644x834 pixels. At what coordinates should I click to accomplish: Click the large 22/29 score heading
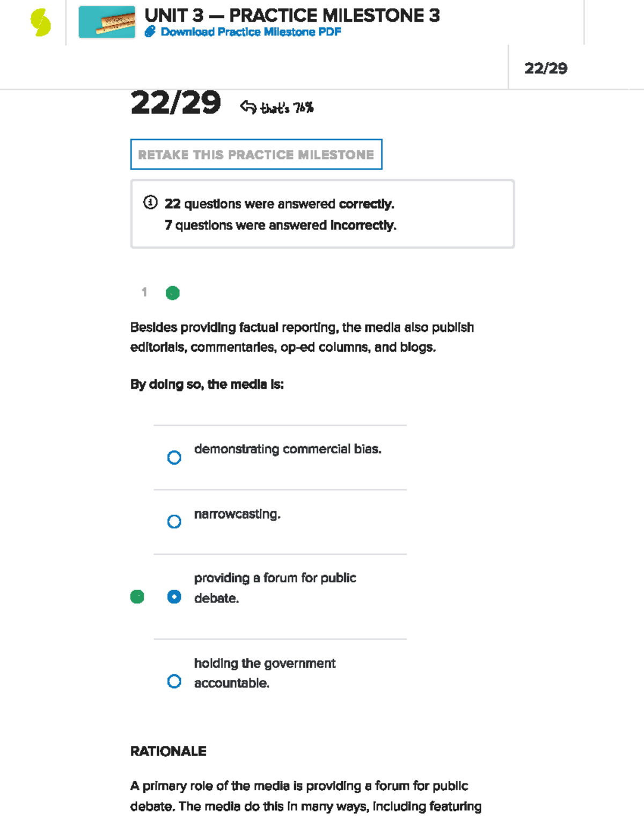pos(175,103)
